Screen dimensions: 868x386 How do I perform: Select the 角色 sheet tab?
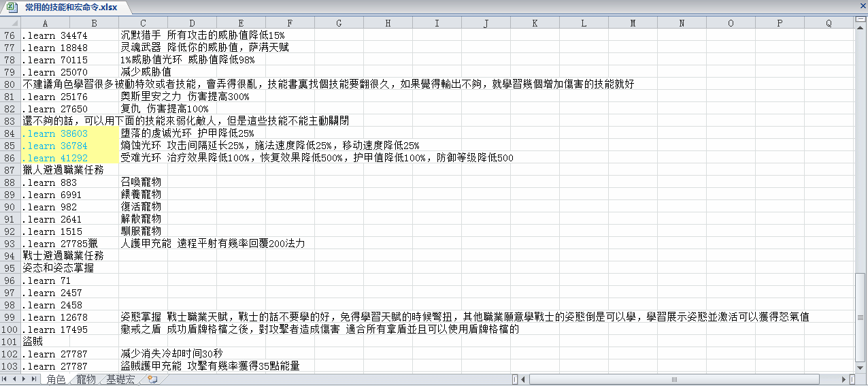coord(56,379)
